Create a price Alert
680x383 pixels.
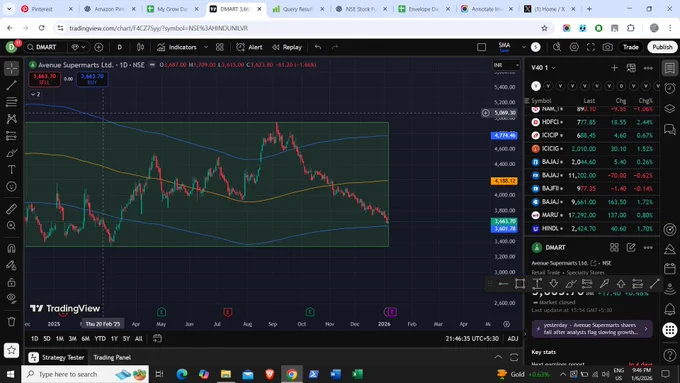click(x=249, y=47)
